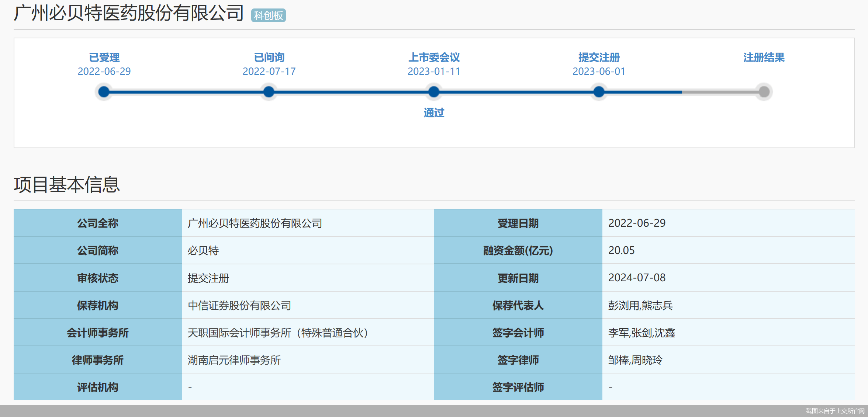Select the value 20.05

(622, 250)
